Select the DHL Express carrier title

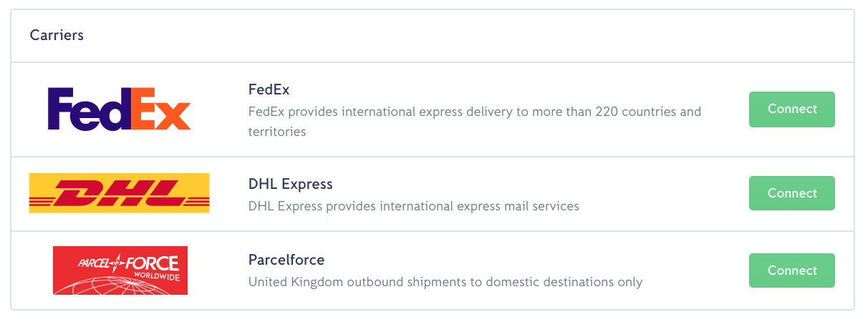click(290, 184)
